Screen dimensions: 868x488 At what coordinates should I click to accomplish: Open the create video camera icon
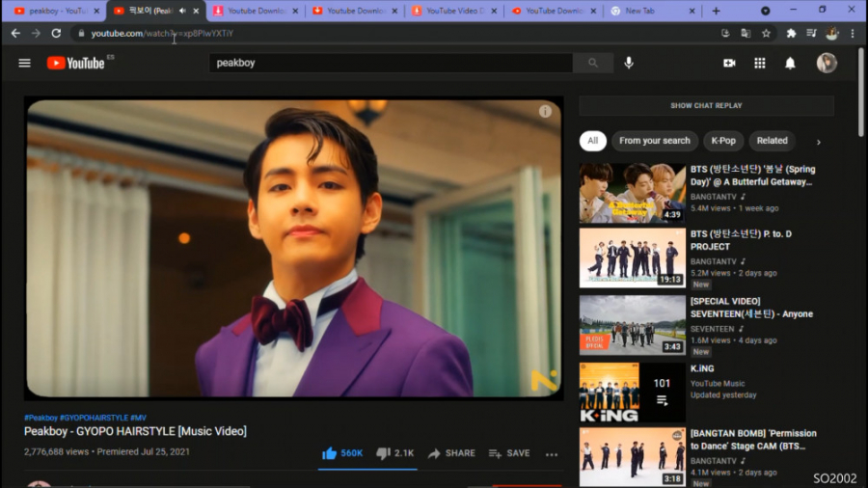point(729,63)
